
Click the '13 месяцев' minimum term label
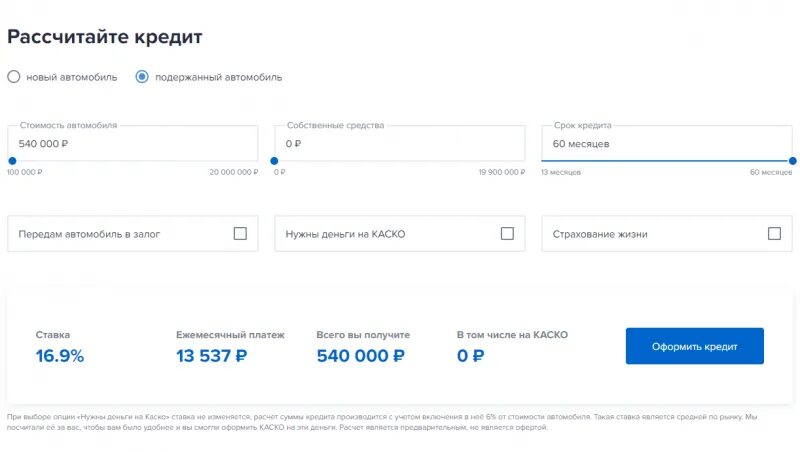(561, 172)
